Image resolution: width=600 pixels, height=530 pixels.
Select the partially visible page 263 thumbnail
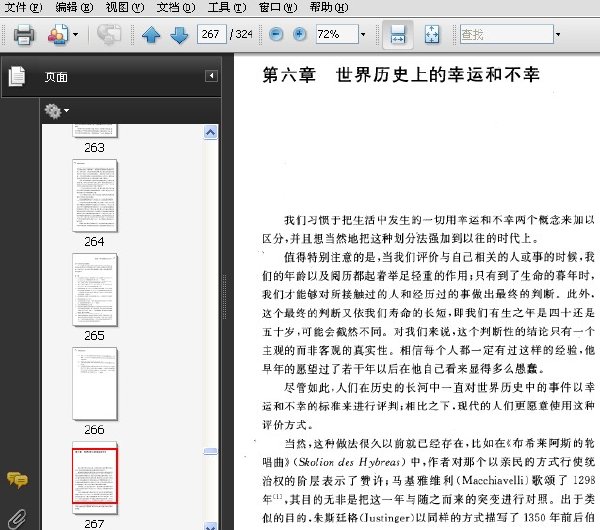point(95,130)
